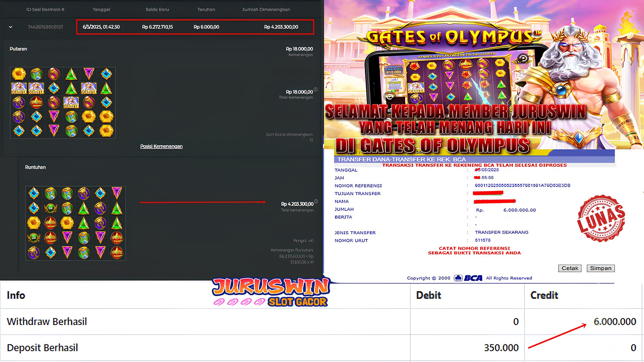Click the Jumlah Dimenangkan column header

coord(266,10)
